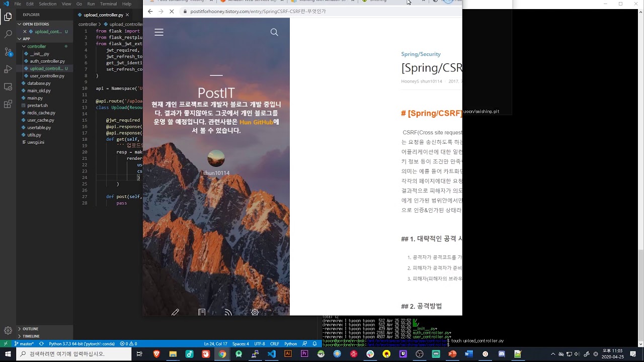Click the Windows Start button
The height and width of the screenshot is (362, 644).
click(8, 354)
